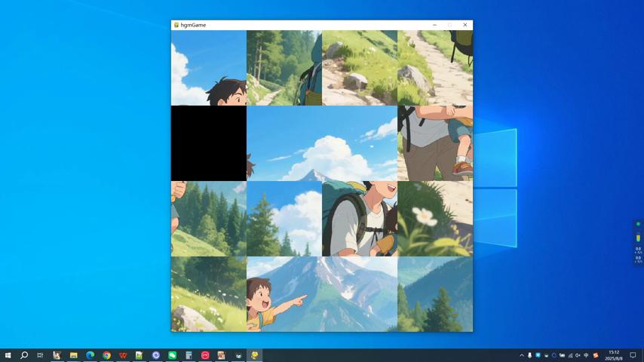This screenshot has height=362, width=644.
Task: Open taskbar Search magnifier
Action: (24, 355)
